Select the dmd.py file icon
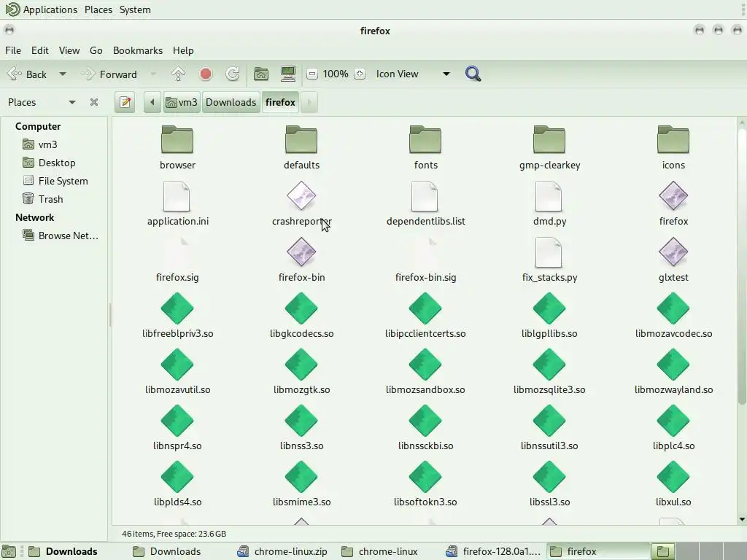 [549, 196]
